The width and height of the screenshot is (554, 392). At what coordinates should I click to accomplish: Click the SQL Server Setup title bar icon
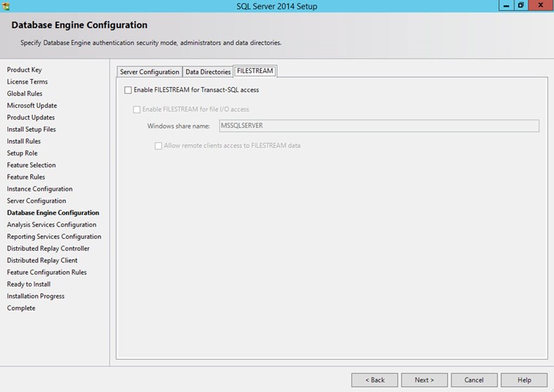(x=7, y=5)
